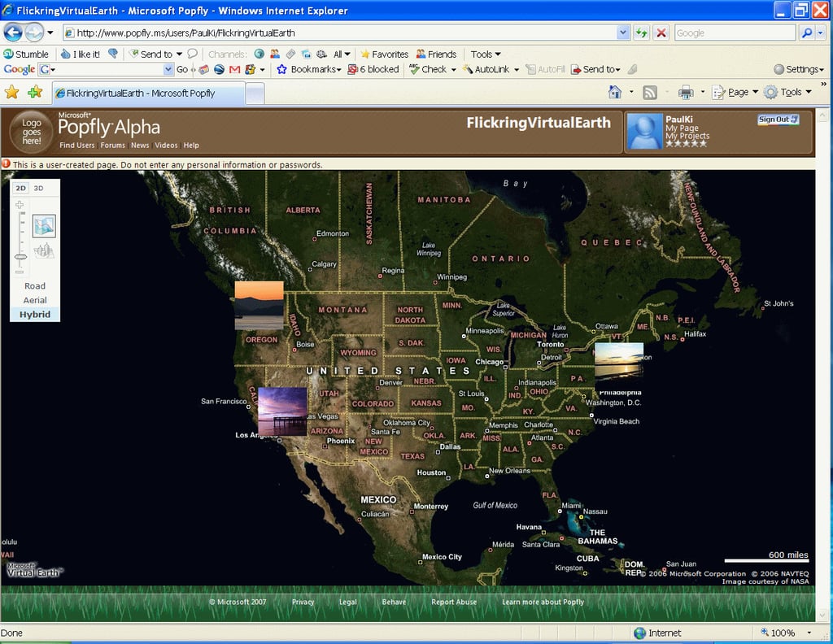Open Help in Popfly nav
833x644 pixels.
[x=190, y=145]
